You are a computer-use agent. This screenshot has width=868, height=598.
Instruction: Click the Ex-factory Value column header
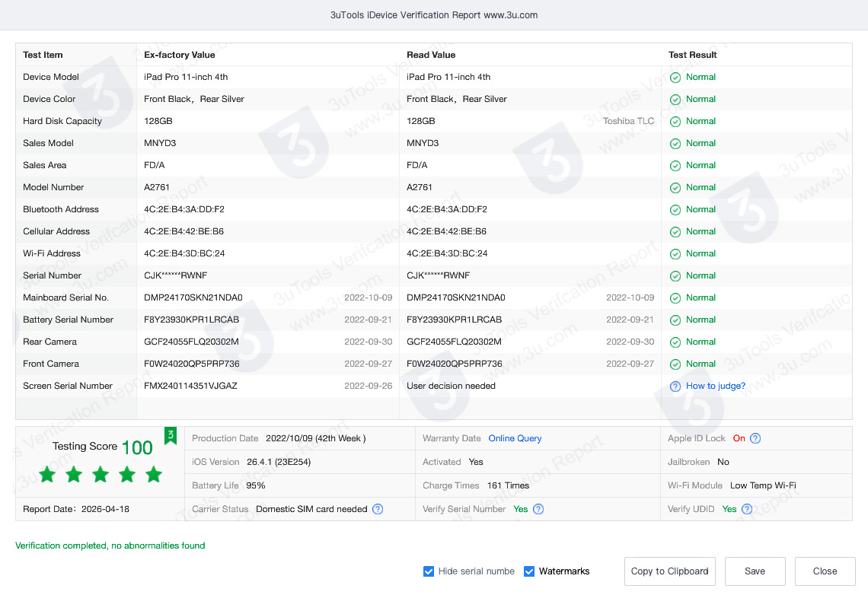pos(180,55)
